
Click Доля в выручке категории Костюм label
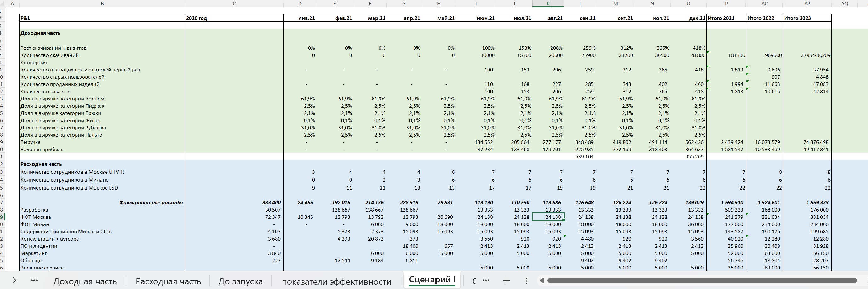tap(62, 99)
